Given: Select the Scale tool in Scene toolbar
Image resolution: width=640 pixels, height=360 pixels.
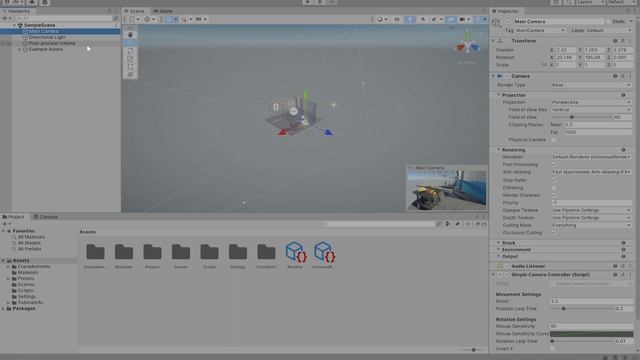Looking at the screenshot, I should tap(130, 58).
